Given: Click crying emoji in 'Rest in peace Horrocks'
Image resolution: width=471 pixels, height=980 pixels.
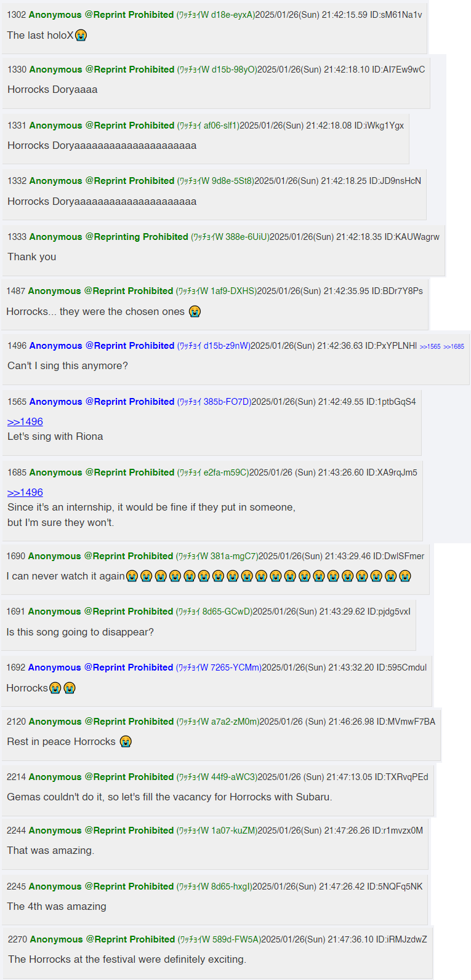Looking at the screenshot, I should click(126, 742).
